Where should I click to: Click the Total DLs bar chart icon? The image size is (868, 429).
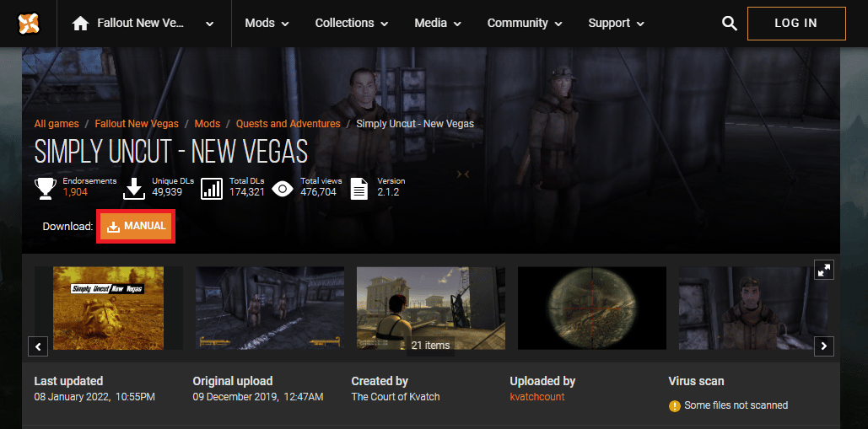(x=212, y=189)
